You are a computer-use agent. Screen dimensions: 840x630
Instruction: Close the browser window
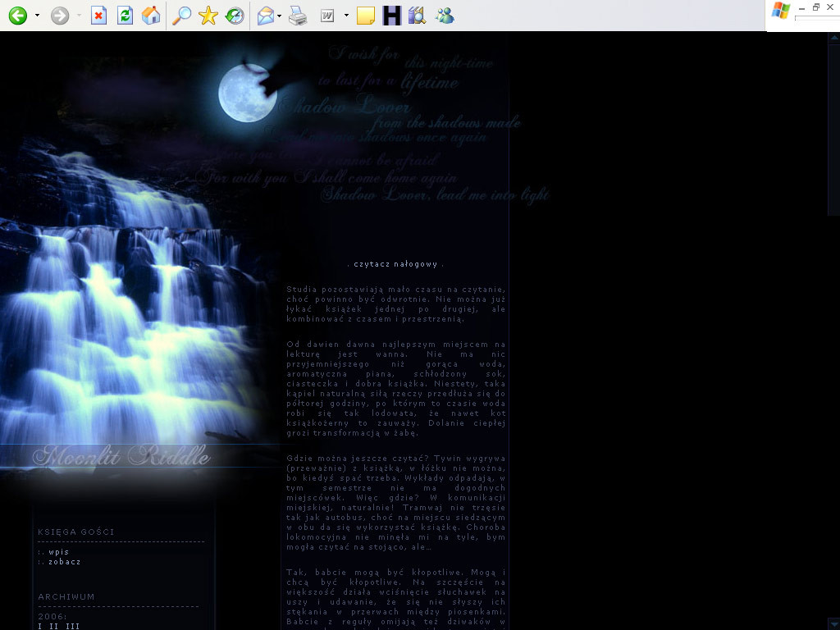point(830,7)
